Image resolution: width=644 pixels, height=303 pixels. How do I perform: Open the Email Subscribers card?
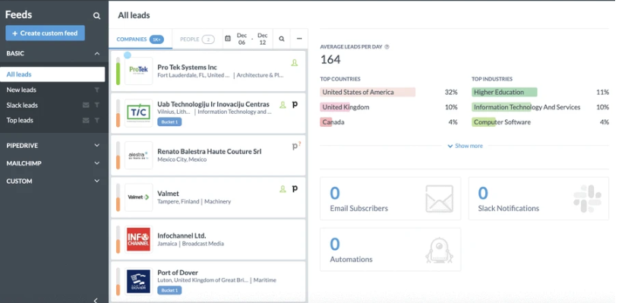tap(390, 199)
